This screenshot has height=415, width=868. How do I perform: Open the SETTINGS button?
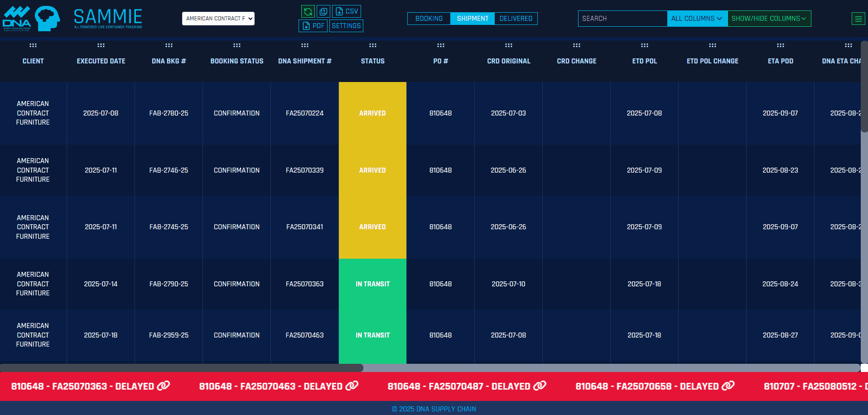[346, 26]
